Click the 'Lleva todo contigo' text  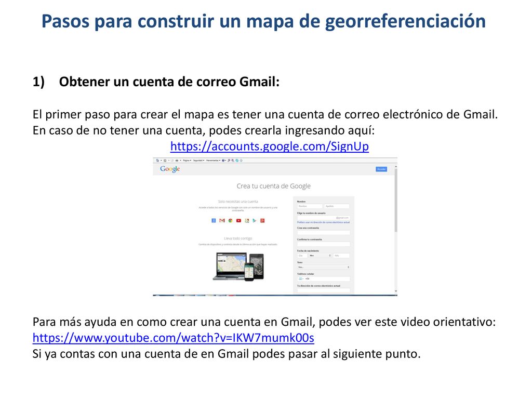click(x=238, y=238)
